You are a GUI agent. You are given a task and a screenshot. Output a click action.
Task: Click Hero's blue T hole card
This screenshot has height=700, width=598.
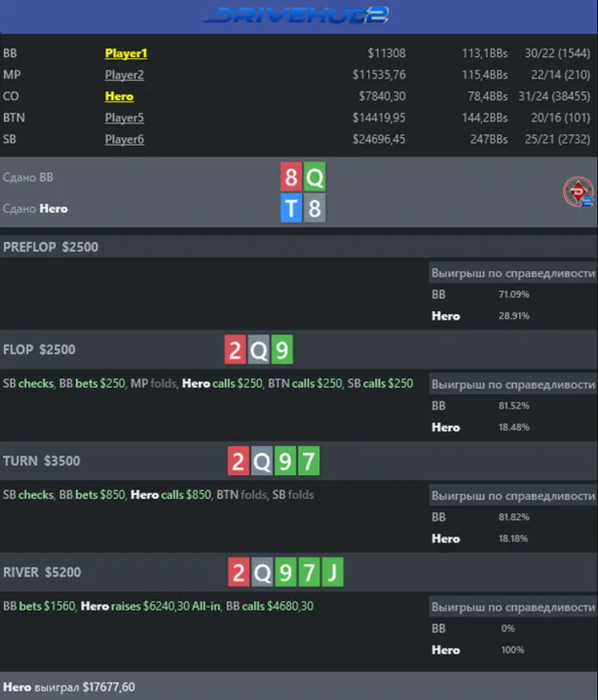point(291,209)
